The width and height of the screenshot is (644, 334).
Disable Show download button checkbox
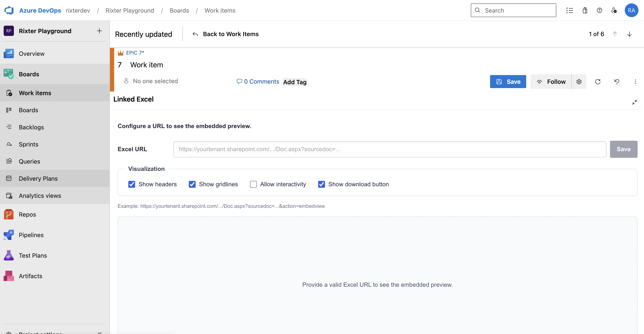[x=322, y=184]
